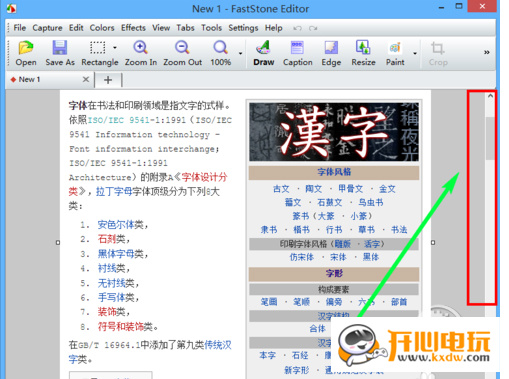Set zoom to 100%
509x379 pixels.
point(220,53)
